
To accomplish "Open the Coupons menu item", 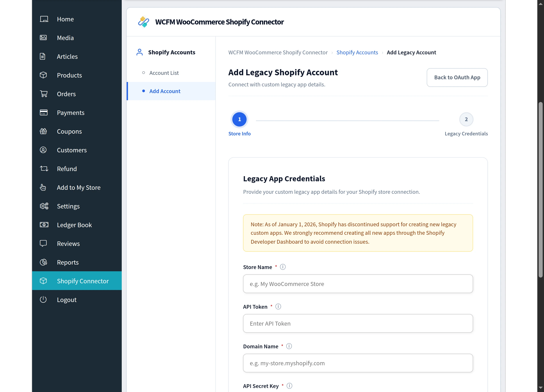I will (77, 131).
